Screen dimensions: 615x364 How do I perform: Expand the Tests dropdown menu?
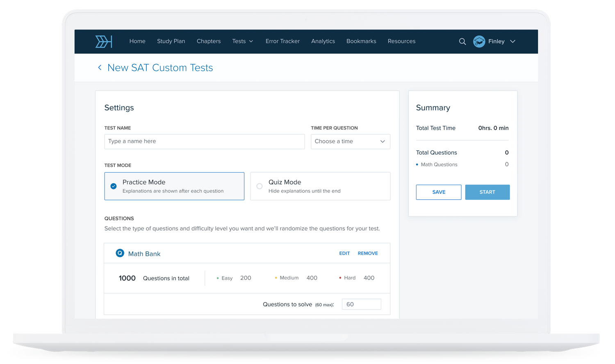coord(242,41)
